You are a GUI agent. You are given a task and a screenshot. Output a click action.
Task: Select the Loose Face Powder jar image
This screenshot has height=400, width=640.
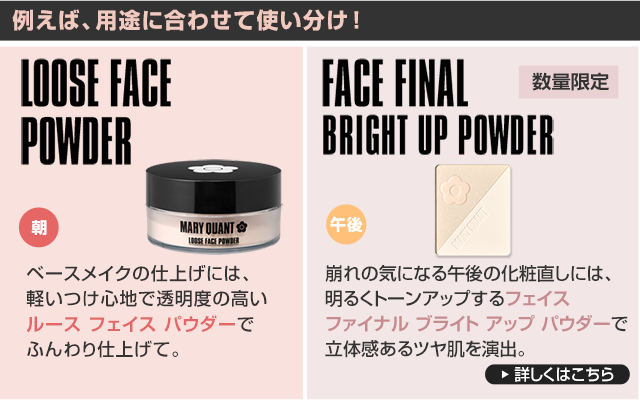pos(214,206)
